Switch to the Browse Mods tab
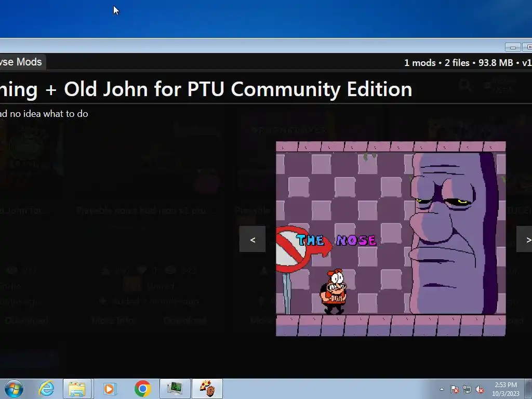The image size is (532, 399). click(x=21, y=62)
